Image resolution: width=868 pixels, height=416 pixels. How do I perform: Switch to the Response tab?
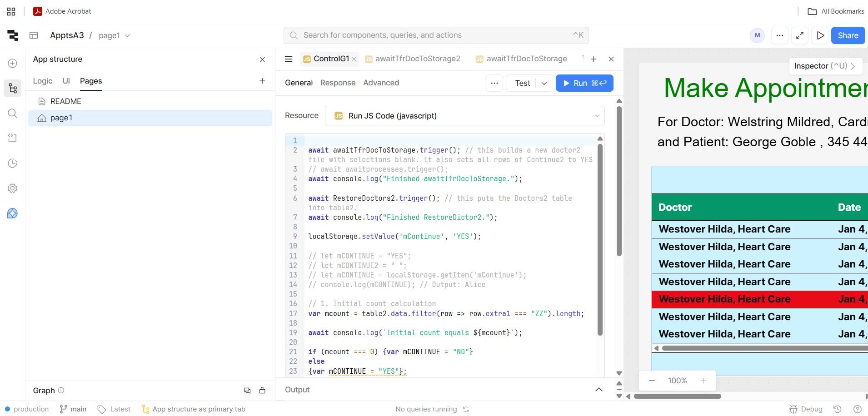click(338, 83)
